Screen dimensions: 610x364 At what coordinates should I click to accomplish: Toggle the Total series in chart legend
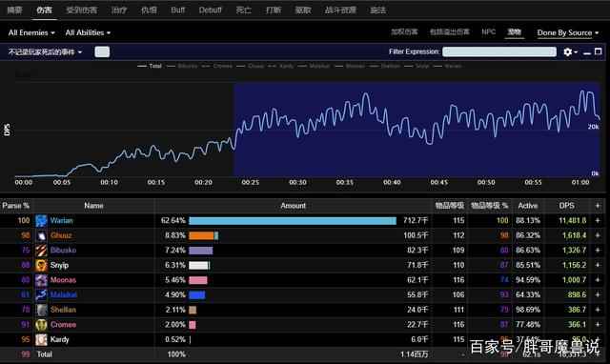tap(151, 66)
